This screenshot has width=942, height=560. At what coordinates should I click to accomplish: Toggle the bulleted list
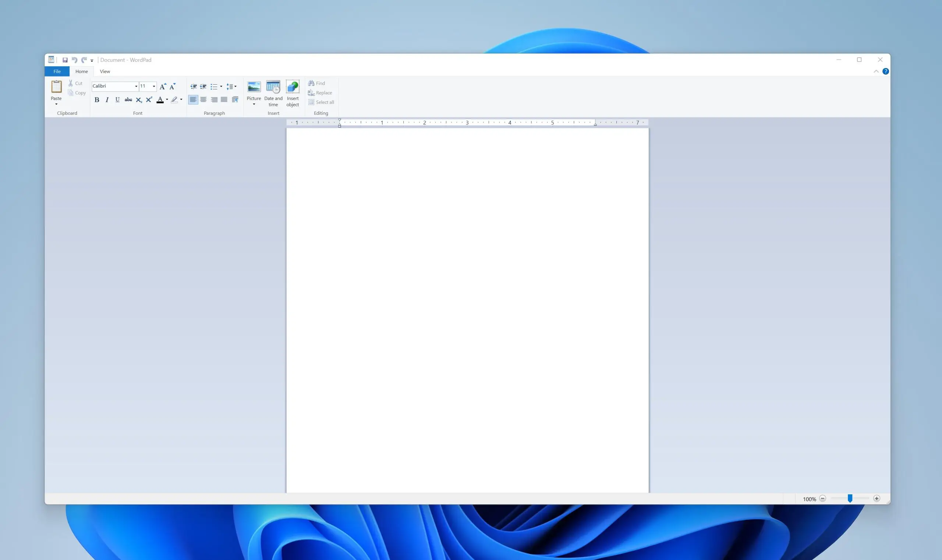pyautogui.click(x=214, y=86)
